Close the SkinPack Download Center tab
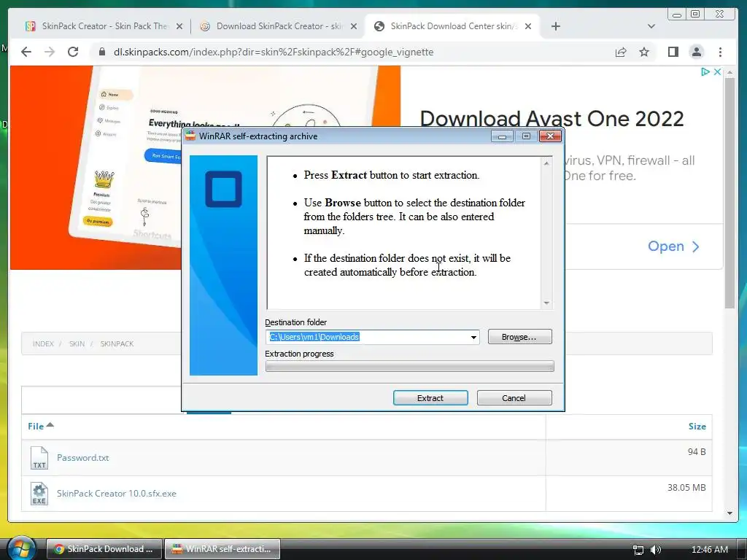The image size is (747, 560). pos(528,26)
